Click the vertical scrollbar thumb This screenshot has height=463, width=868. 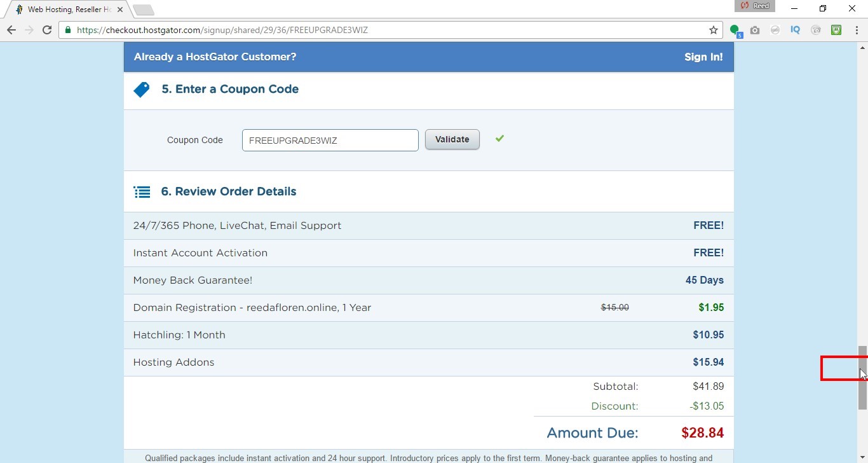[862, 378]
